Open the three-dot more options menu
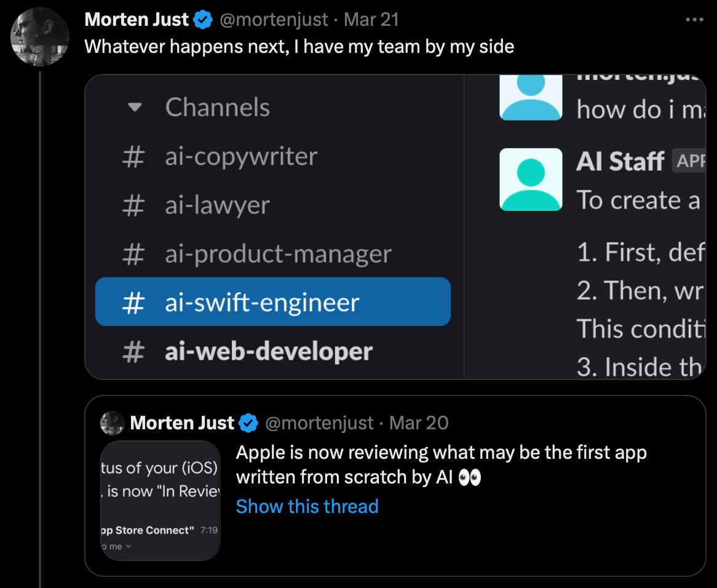Screen dimensions: 717x588 tap(694, 20)
